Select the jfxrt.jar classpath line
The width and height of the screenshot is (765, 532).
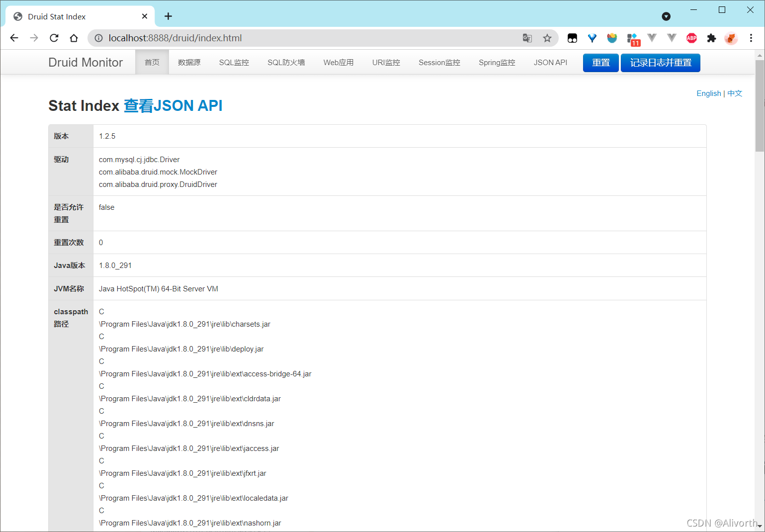[182, 473]
